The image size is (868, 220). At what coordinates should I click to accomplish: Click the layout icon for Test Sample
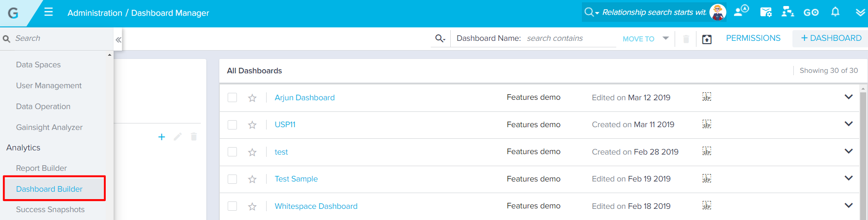tap(707, 178)
